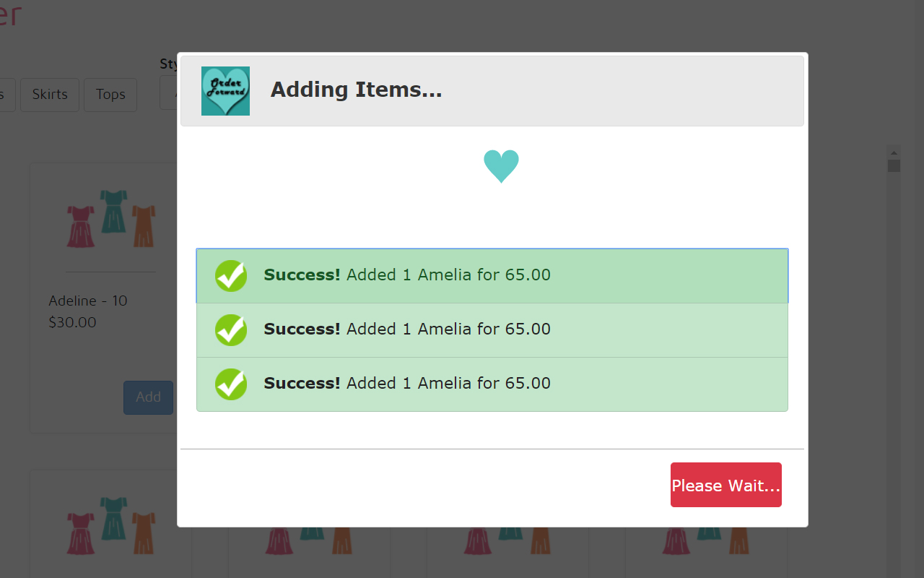This screenshot has height=578, width=924.
Task: Click the second green success checkmark
Action: [x=231, y=329]
